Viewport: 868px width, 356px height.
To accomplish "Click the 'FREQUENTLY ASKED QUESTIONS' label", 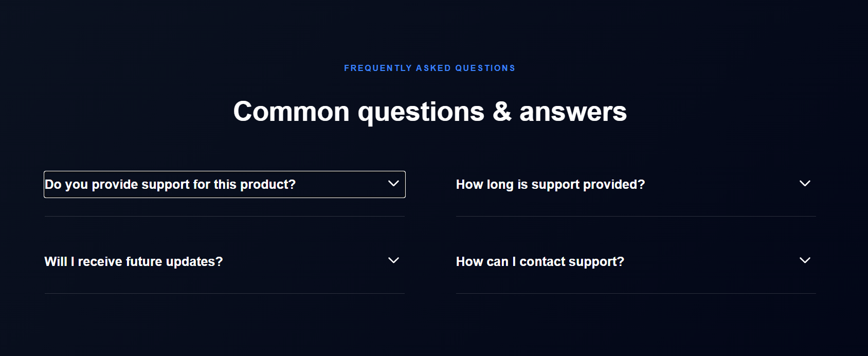I will [430, 67].
